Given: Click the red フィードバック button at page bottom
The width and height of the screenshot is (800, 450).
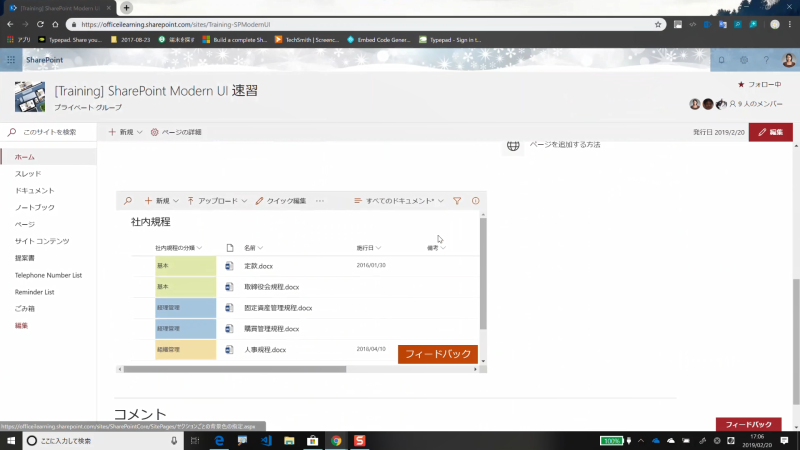Looking at the screenshot, I should point(748,424).
